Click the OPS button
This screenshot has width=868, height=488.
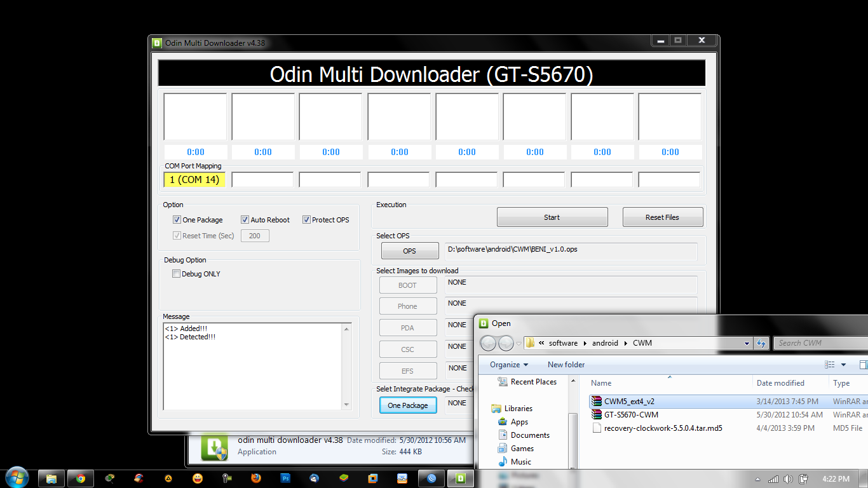(410, 251)
